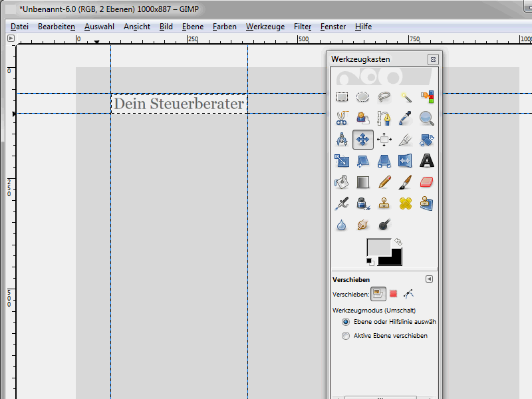Select the Rotate tool
This screenshot has height=399, width=532.
point(427,140)
